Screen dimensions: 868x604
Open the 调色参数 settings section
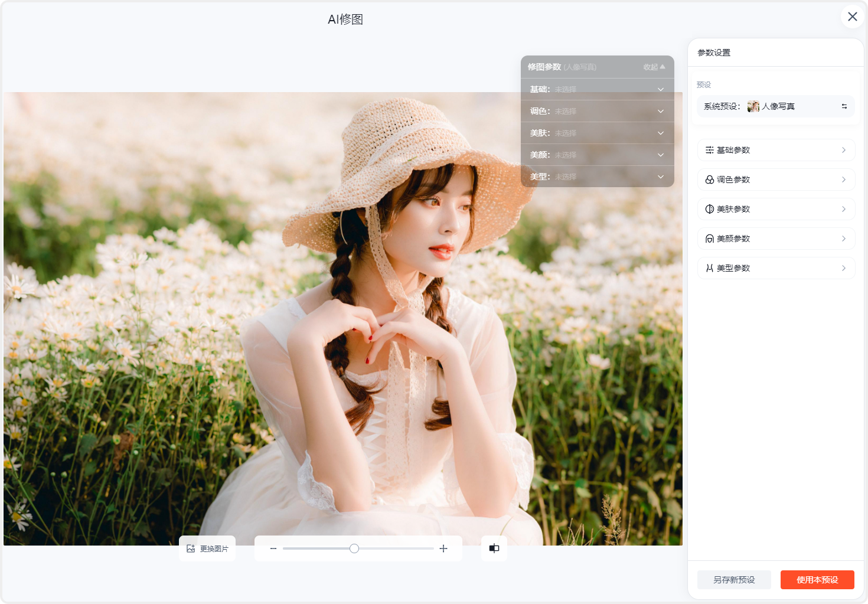tap(776, 179)
